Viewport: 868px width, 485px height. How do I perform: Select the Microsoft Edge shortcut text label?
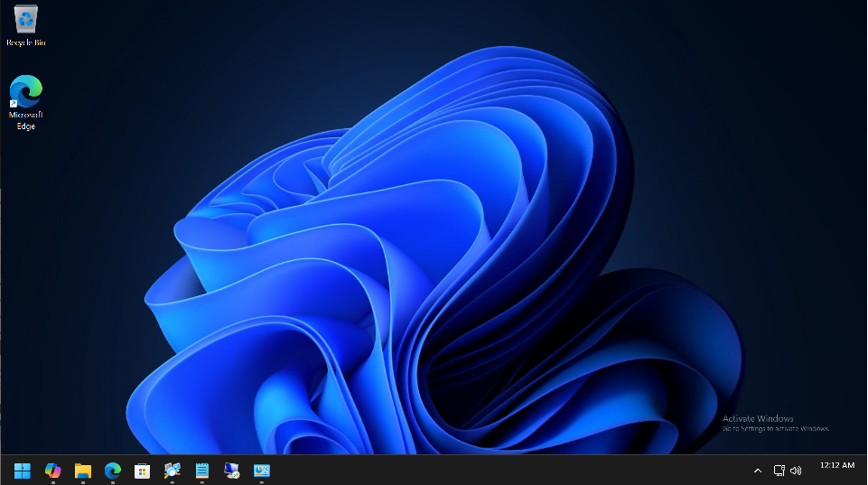click(x=25, y=121)
